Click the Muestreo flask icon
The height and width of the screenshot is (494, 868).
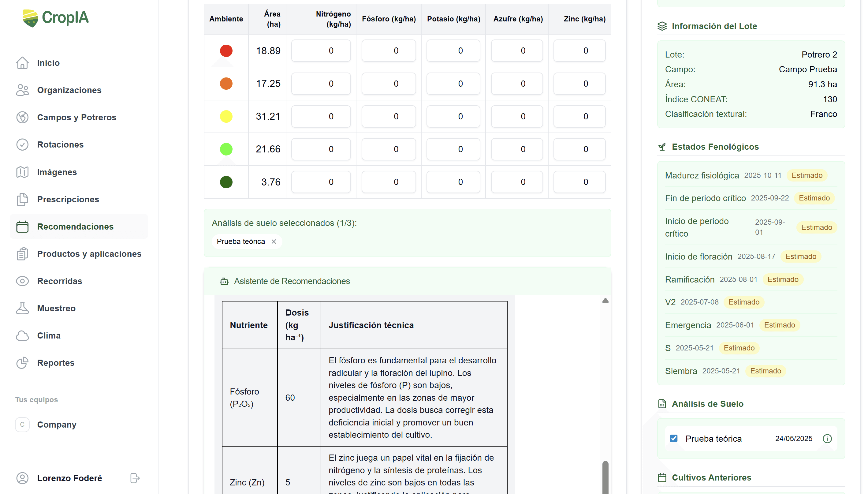point(22,308)
